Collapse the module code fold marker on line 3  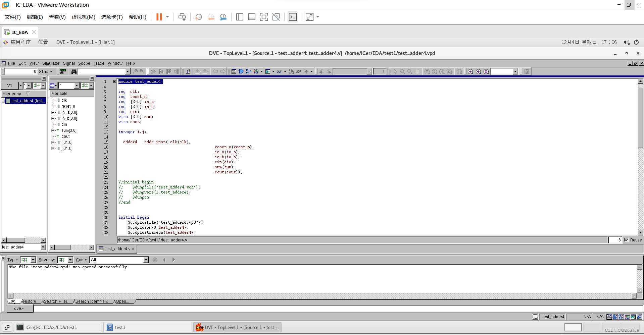(x=115, y=81)
